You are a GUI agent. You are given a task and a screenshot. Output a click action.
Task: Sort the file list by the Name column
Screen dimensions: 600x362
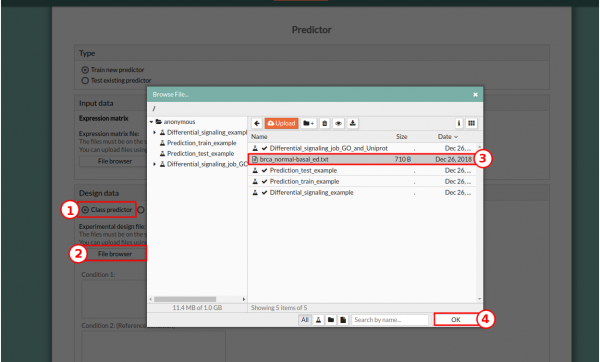259,137
